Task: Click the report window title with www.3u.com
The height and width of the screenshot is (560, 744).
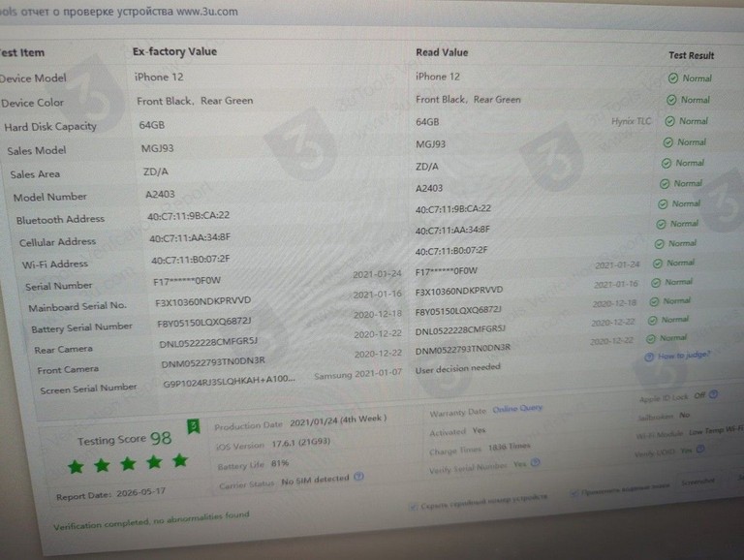Action: click(118, 12)
